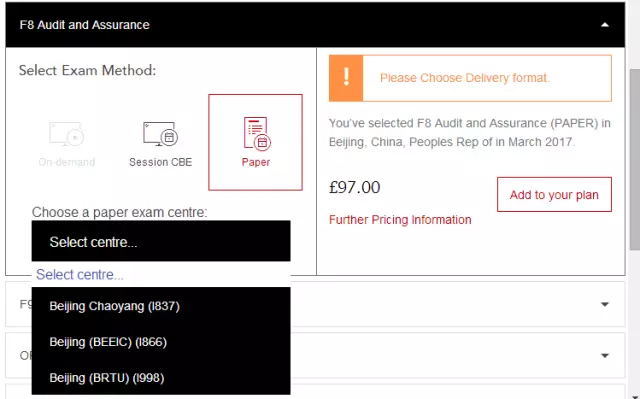Expand the F9 section below
Viewport: 640px width, 399px height.
point(605,304)
